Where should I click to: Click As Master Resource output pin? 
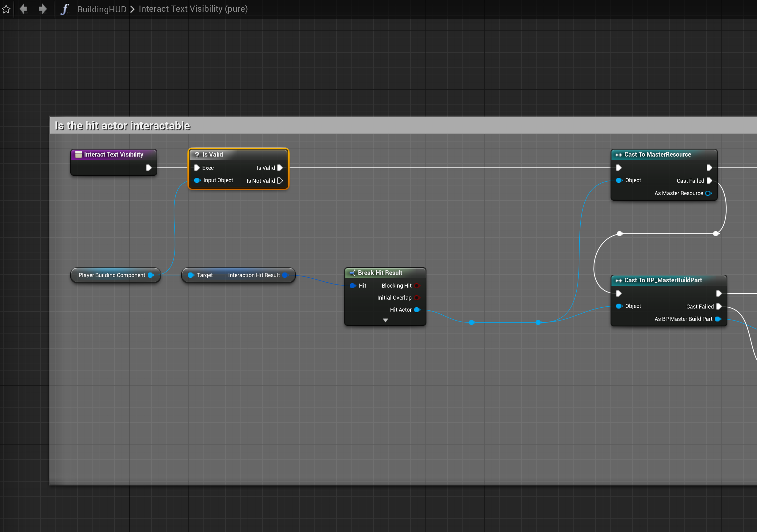tap(708, 193)
